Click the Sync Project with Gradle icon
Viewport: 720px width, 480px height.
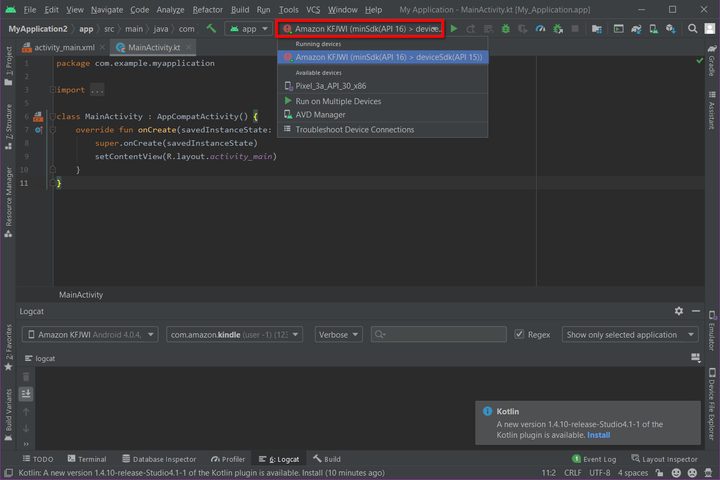click(x=636, y=28)
